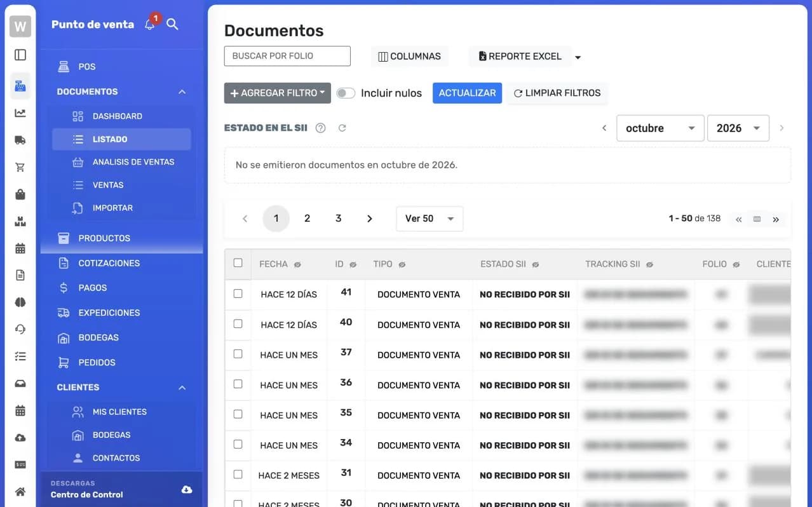The image size is (812, 507).
Task: Open the brain icon in left strip
Action: (x=20, y=302)
